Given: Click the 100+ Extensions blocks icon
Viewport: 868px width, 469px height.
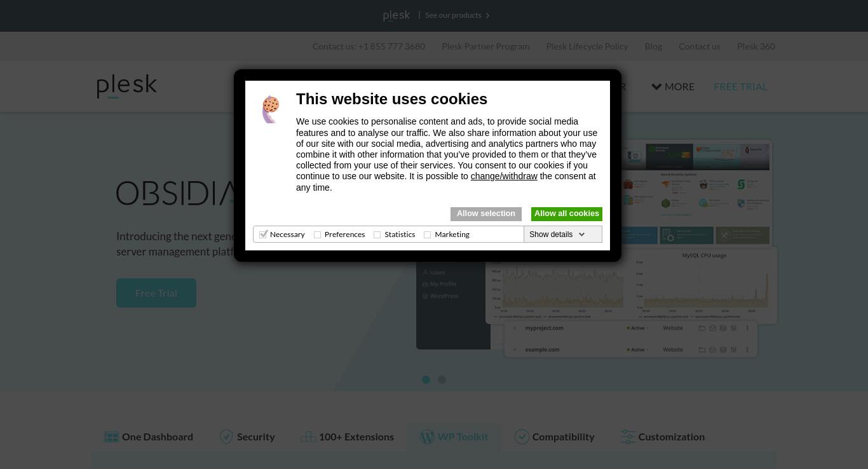Looking at the screenshot, I should pos(308,437).
